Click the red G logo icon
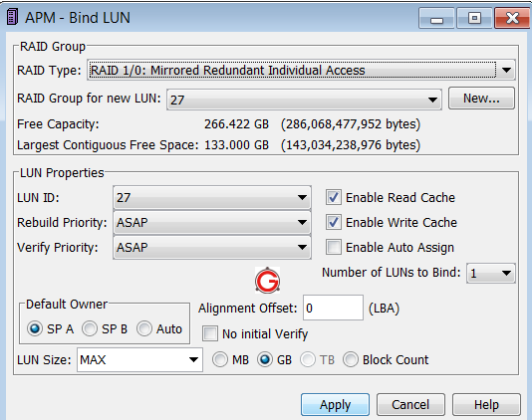The width and height of the screenshot is (532, 420). click(x=267, y=281)
